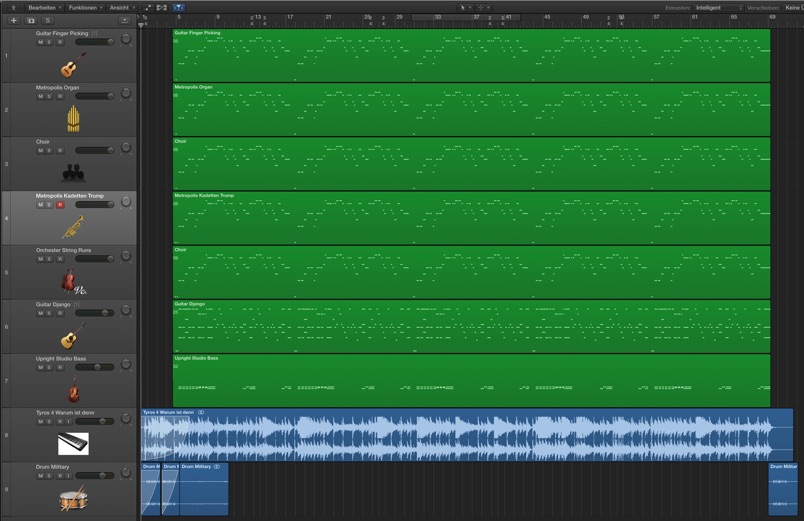Select Tyros 4 Warum ist denn audio region

[x=467, y=435]
